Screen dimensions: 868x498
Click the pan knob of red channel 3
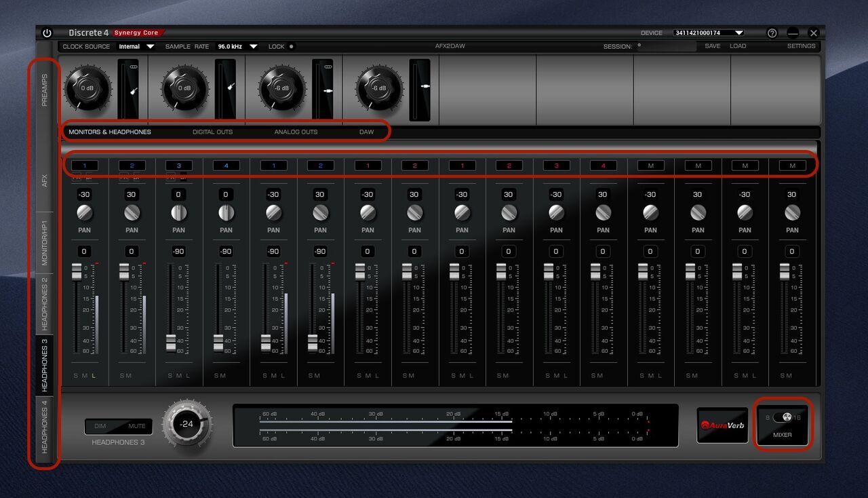(x=556, y=213)
